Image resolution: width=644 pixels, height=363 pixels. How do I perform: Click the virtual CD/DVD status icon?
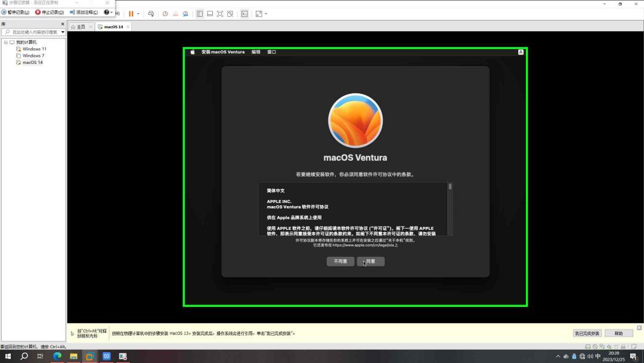pos(595,345)
